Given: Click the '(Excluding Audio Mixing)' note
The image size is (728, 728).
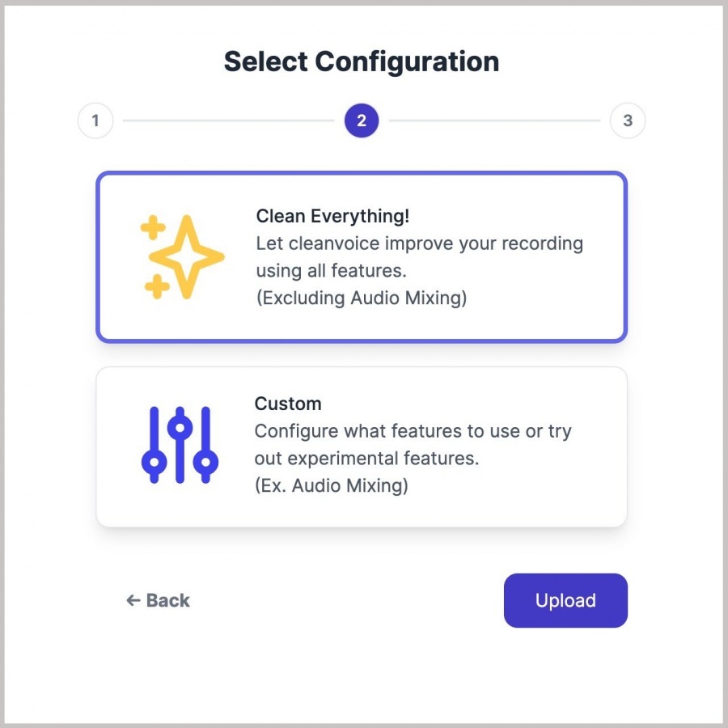Looking at the screenshot, I should coord(362,298).
